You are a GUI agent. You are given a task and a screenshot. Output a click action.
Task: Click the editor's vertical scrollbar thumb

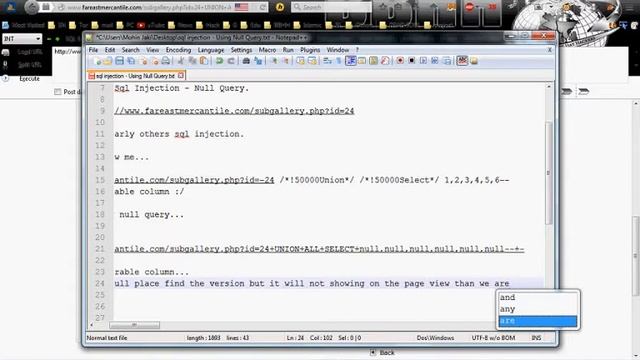pyautogui.click(x=549, y=172)
